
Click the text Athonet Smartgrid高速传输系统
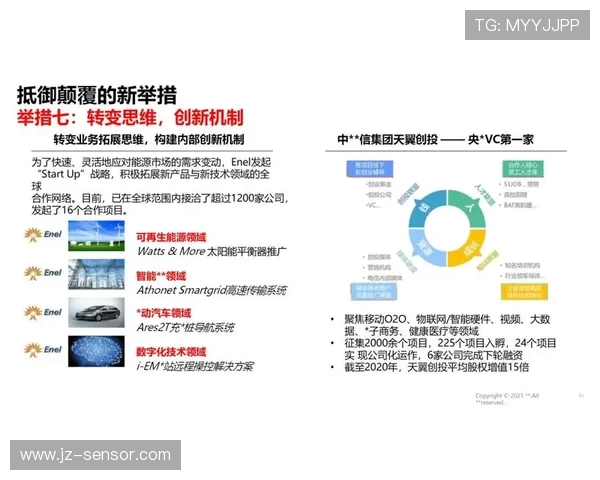point(212,290)
